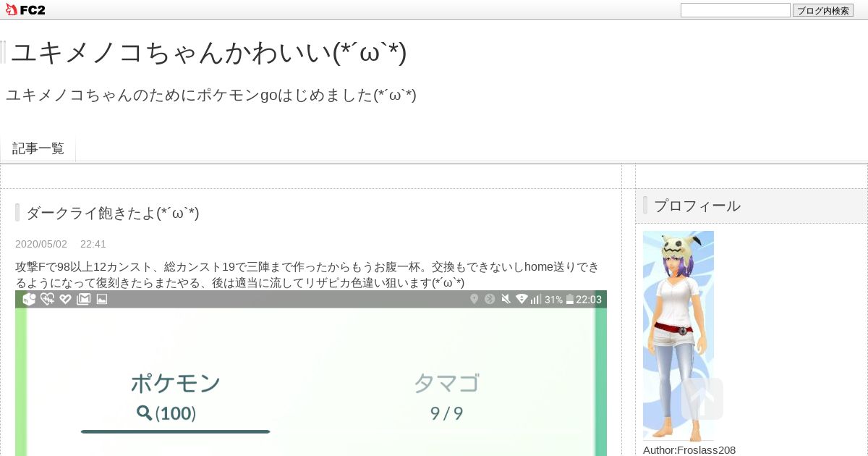Open post title ダークライ飽きたよ
Viewport: 868px width, 456px height.
(x=113, y=213)
